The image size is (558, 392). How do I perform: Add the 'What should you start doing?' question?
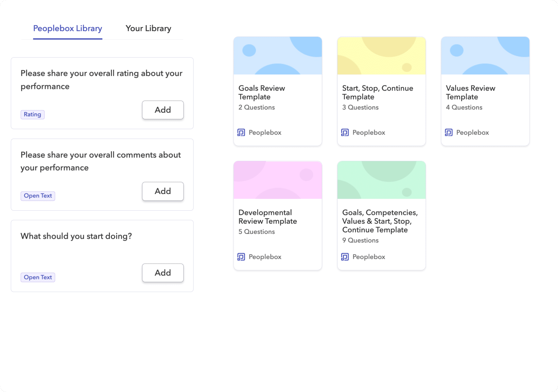pyautogui.click(x=163, y=273)
